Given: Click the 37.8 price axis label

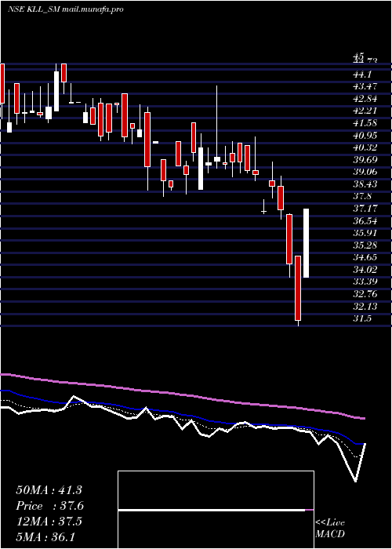Looking at the screenshot, I should point(362,196).
